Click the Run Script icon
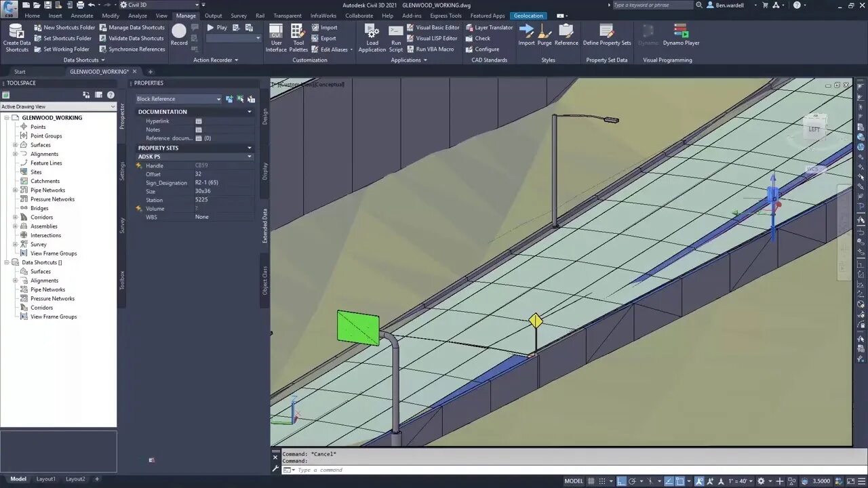Image resolution: width=868 pixels, height=488 pixels. (396, 30)
